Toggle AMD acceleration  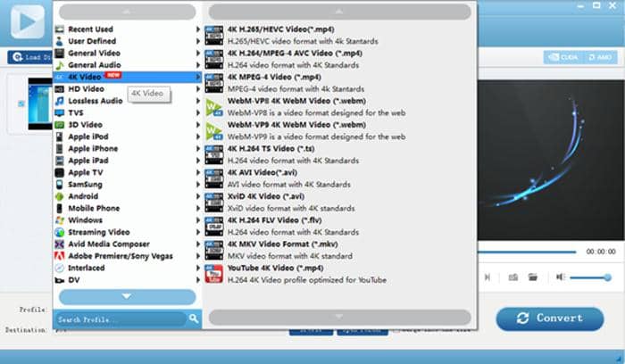(x=598, y=57)
